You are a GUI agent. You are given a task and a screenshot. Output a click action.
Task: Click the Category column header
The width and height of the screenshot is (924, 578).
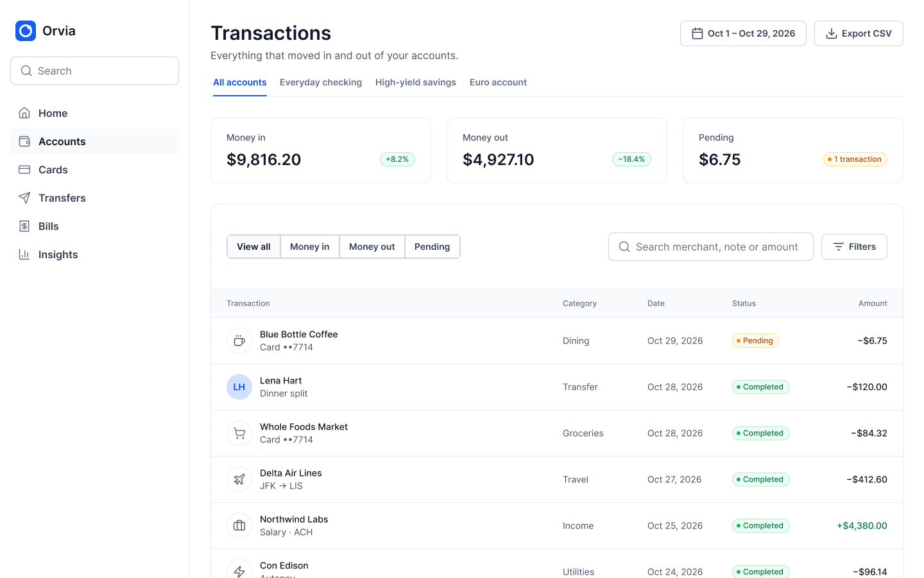[579, 303]
